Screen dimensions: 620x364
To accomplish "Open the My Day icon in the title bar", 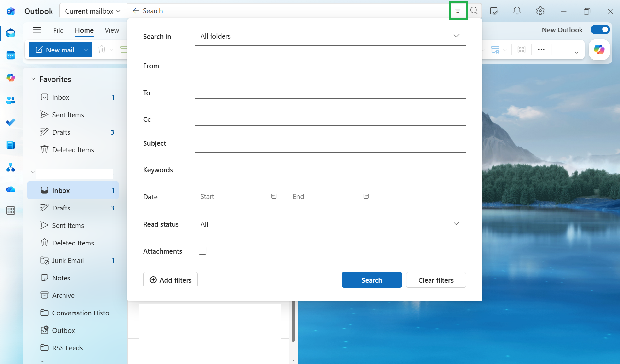I will 494,11.
